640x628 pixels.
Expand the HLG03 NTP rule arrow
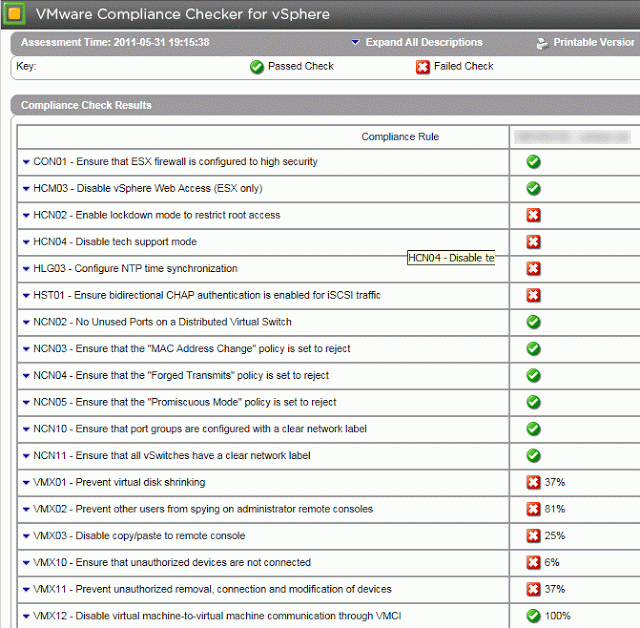pos(26,269)
